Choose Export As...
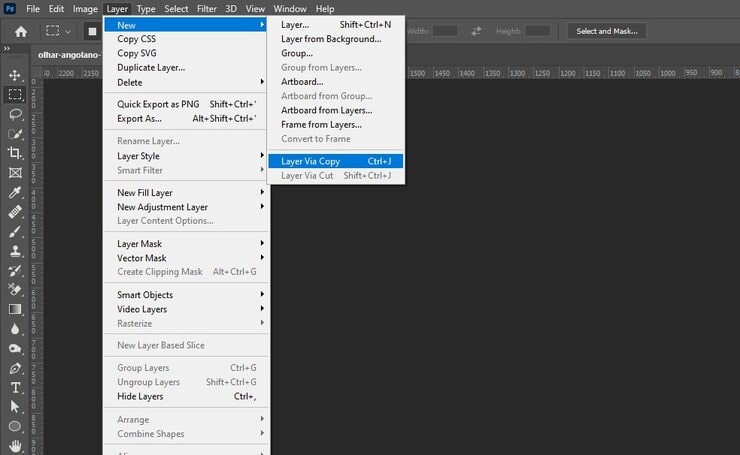 [x=186, y=118]
